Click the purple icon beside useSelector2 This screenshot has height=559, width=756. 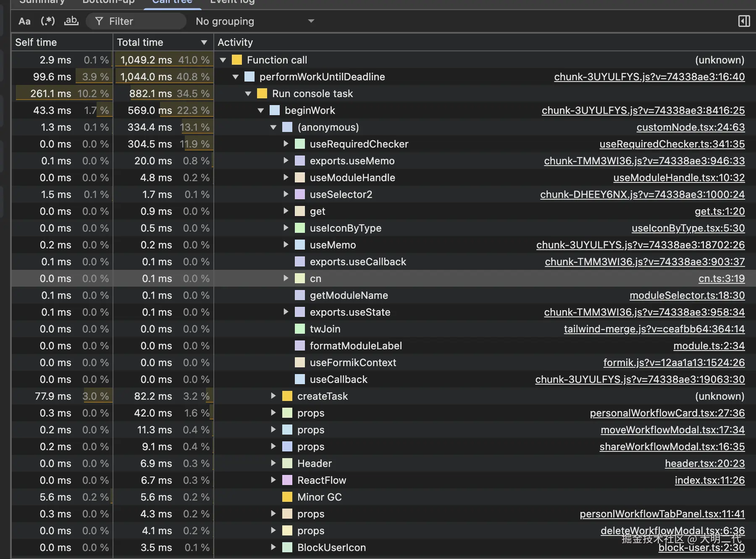point(299,194)
